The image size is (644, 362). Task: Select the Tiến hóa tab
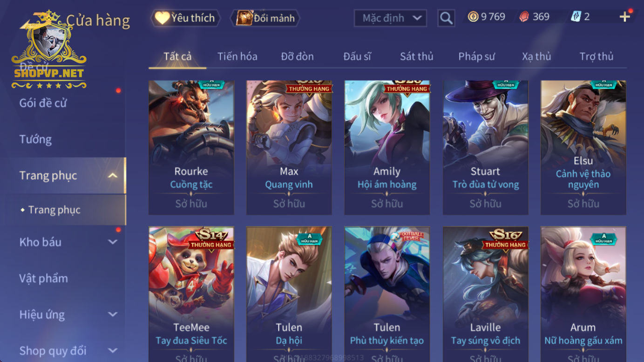[237, 56]
